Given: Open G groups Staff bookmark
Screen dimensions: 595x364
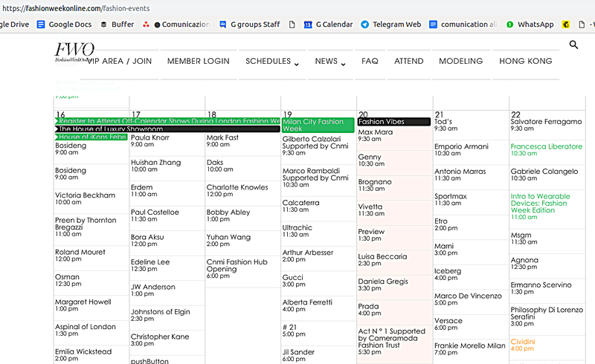Looking at the screenshot, I should (x=250, y=25).
